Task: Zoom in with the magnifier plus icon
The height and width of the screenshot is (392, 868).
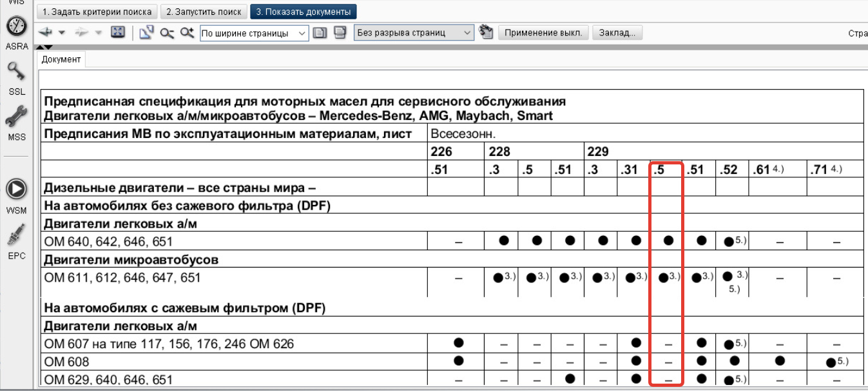Action: coord(188,32)
